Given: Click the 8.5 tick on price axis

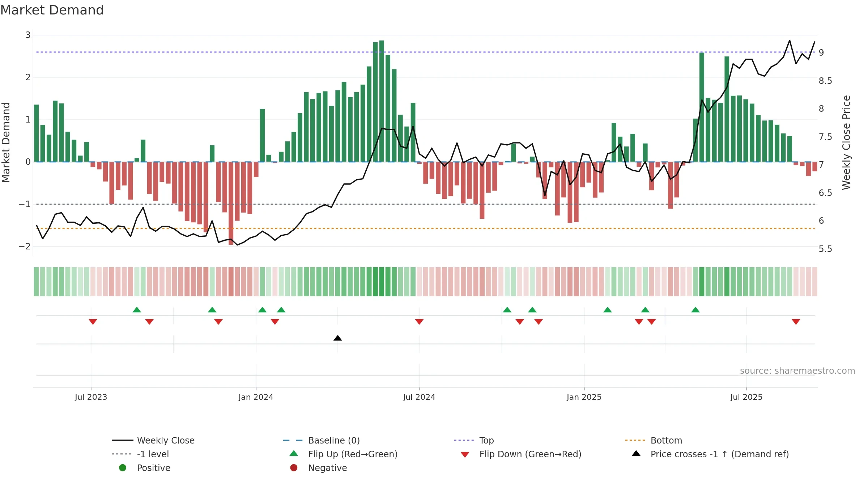Looking at the screenshot, I should click(x=825, y=81).
